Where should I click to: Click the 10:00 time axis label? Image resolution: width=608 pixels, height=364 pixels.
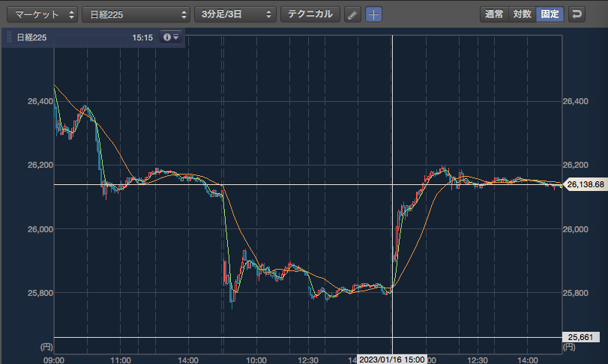256,360
